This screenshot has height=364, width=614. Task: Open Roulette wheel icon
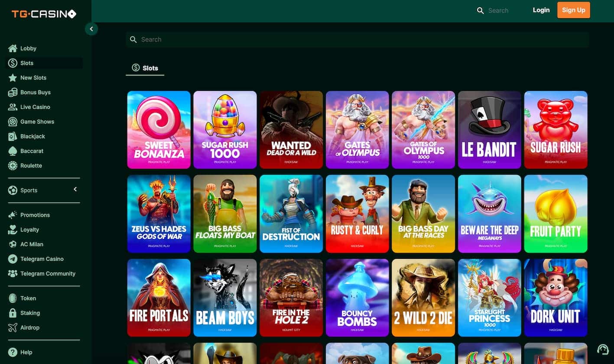(13, 166)
